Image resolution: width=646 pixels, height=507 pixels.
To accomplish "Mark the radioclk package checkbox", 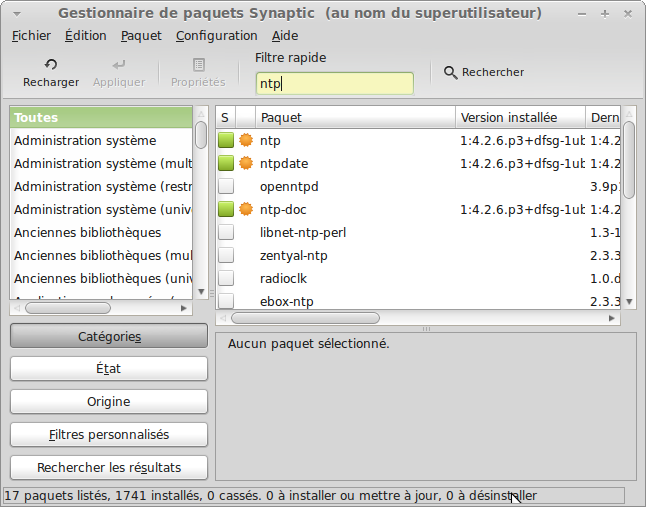I will (x=226, y=279).
